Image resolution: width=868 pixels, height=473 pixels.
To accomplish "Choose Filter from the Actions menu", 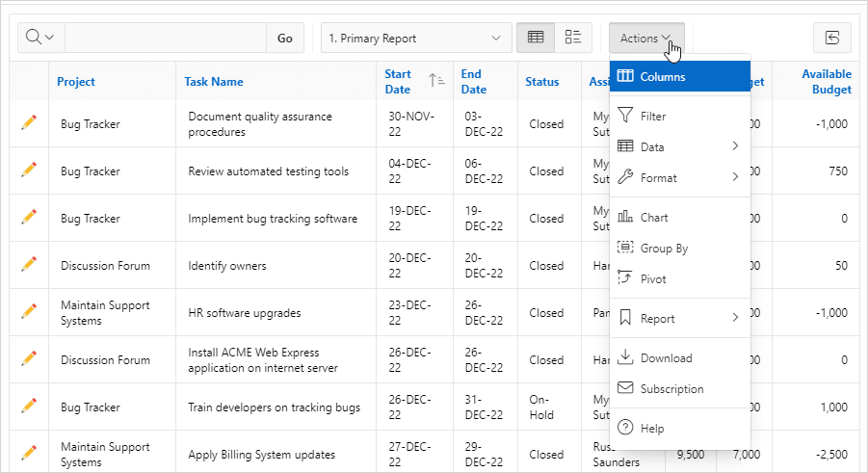I will (x=680, y=116).
